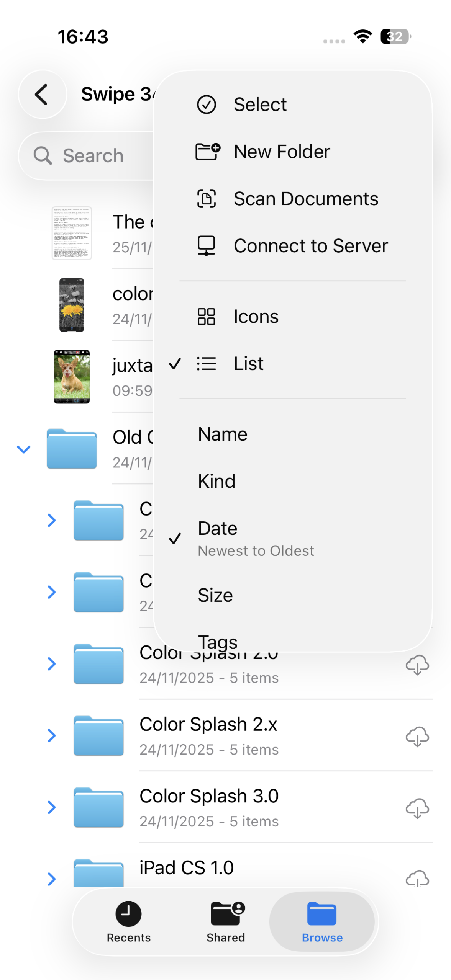Collapse the expanded Old folder

24,449
